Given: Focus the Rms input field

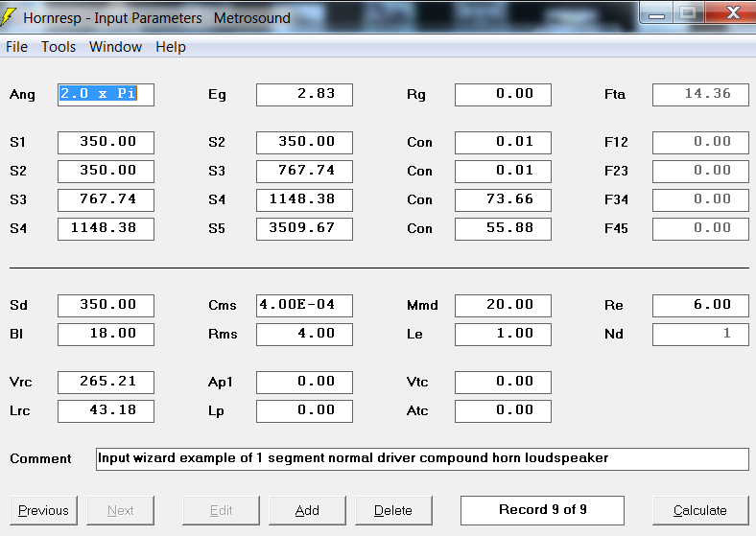Looking at the screenshot, I should [x=305, y=335].
